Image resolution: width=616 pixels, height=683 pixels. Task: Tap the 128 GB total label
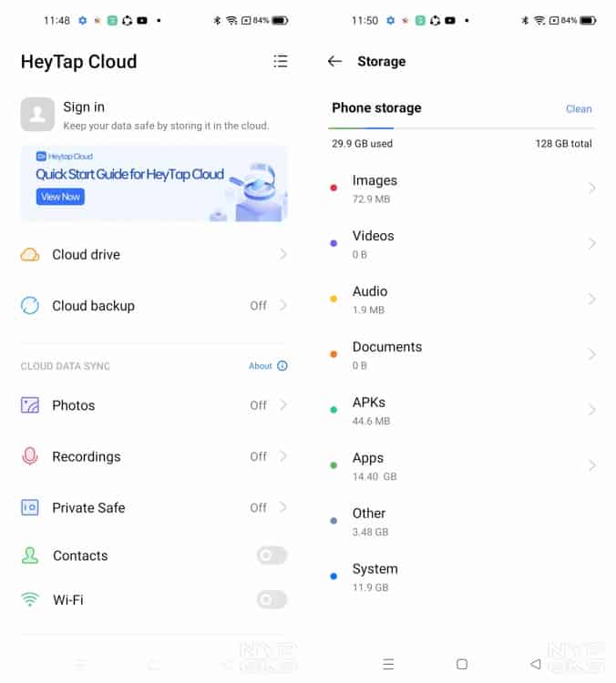[x=563, y=143]
